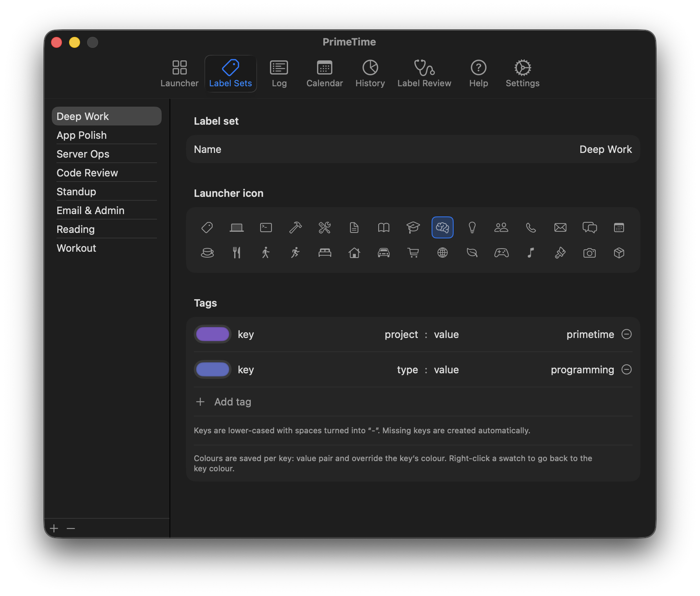Select the Standup label set
The image size is (700, 596).
click(x=107, y=191)
